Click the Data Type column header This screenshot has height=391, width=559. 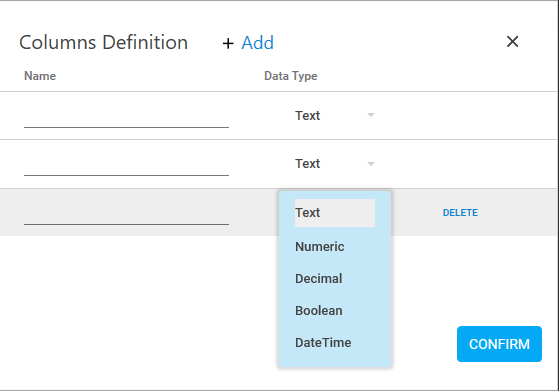coord(291,76)
